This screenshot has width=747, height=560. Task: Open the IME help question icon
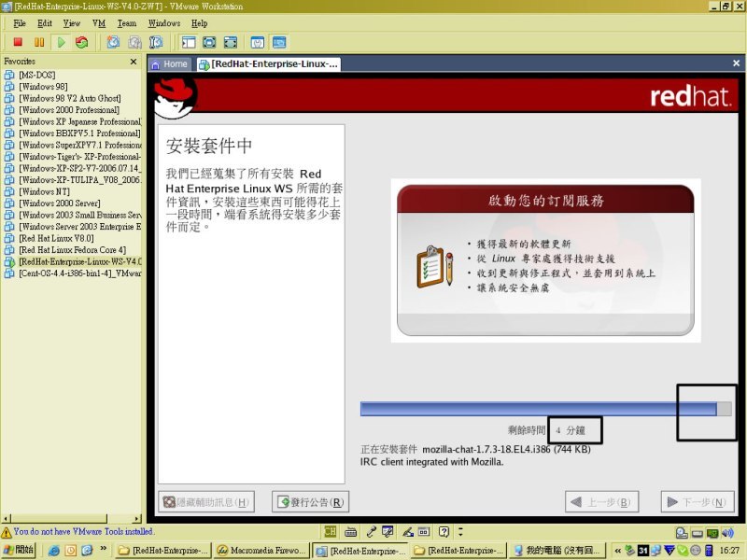pos(444,531)
